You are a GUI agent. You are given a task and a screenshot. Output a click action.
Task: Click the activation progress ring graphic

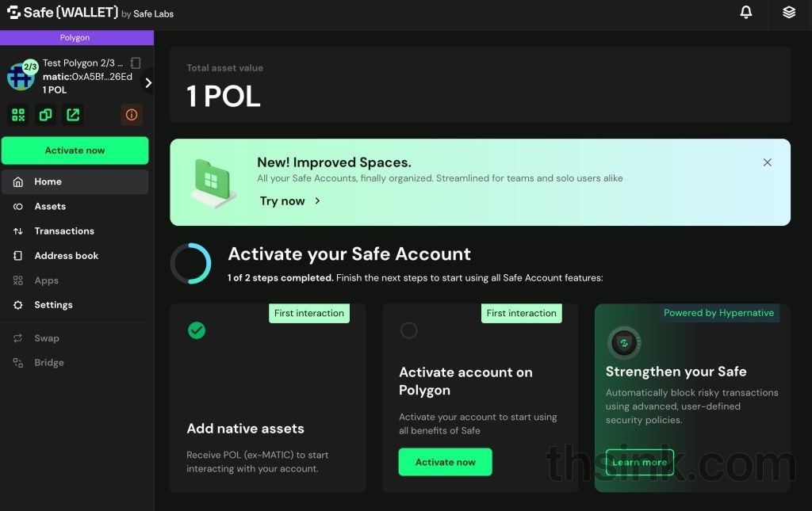click(190, 261)
